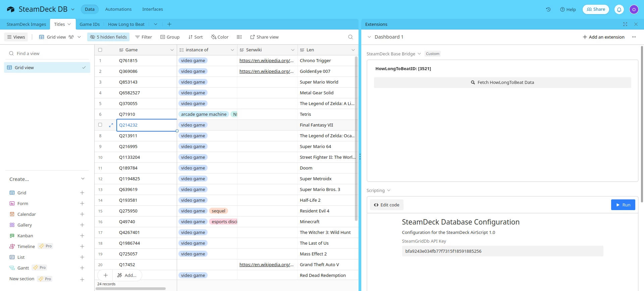
Task: Tick the checkbox for row Q214232
Action: pyautogui.click(x=100, y=125)
